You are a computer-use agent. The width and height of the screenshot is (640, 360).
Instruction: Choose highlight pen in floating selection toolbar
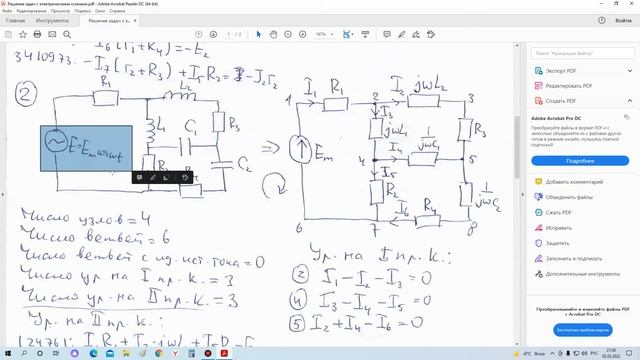coord(153,178)
